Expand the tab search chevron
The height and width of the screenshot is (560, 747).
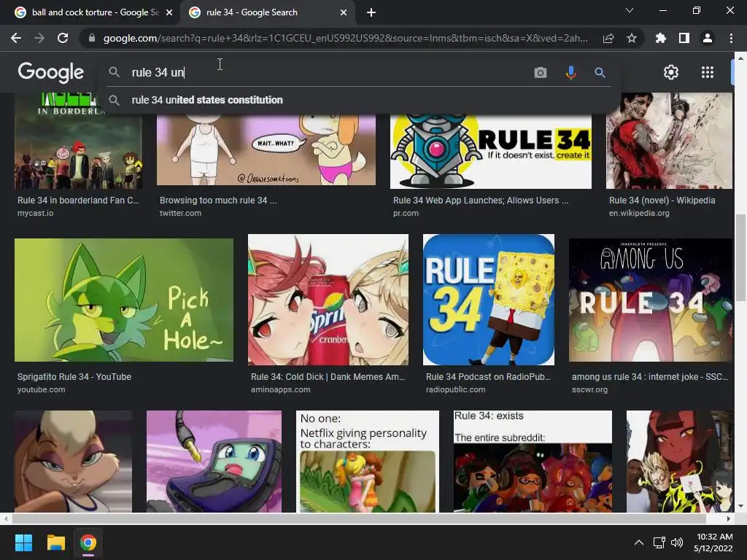pos(630,10)
